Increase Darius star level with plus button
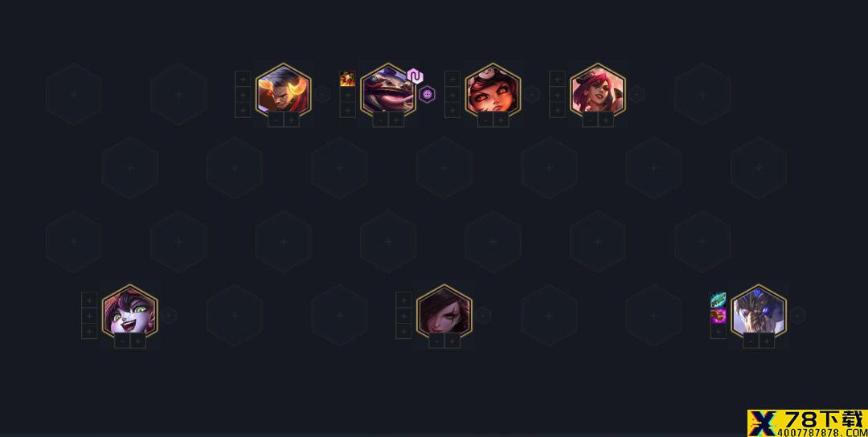The width and height of the screenshot is (868, 437). click(x=291, y=120)
